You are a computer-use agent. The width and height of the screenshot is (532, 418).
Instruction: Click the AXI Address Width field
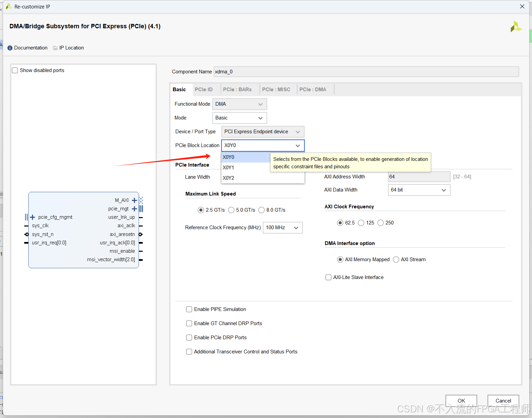[419, 177]
